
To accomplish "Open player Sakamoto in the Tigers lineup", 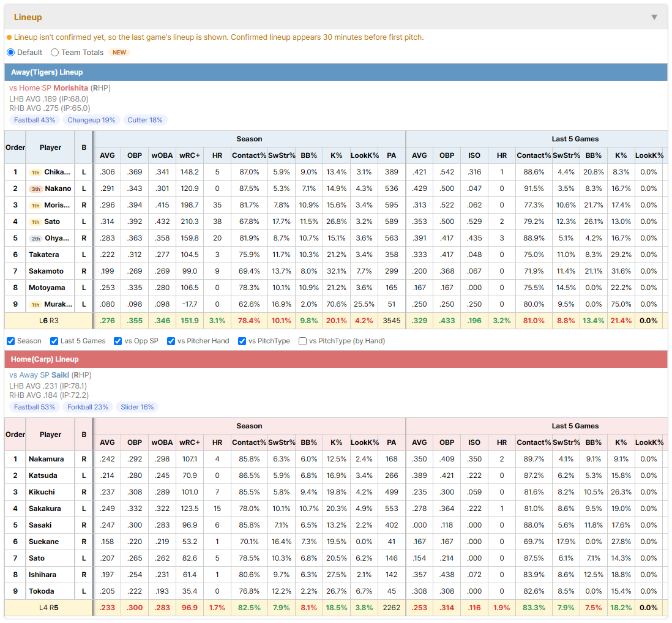I will pyautogui.click(x=46, y=271).
